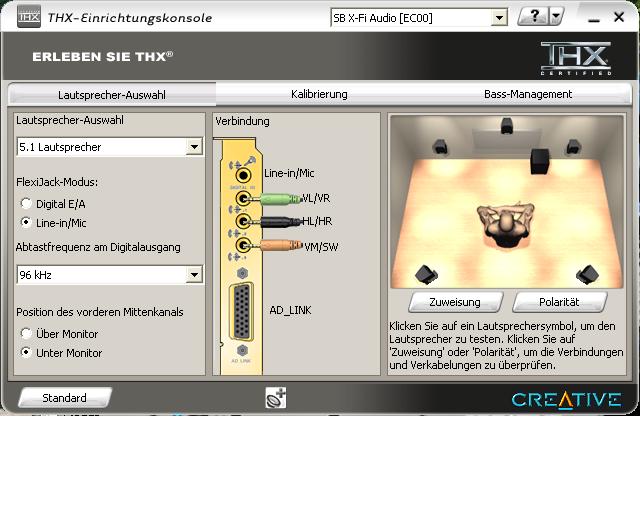This screenshot has height=512, width=640.
Task: Open help with the question mark button
Action: (533, 17)
